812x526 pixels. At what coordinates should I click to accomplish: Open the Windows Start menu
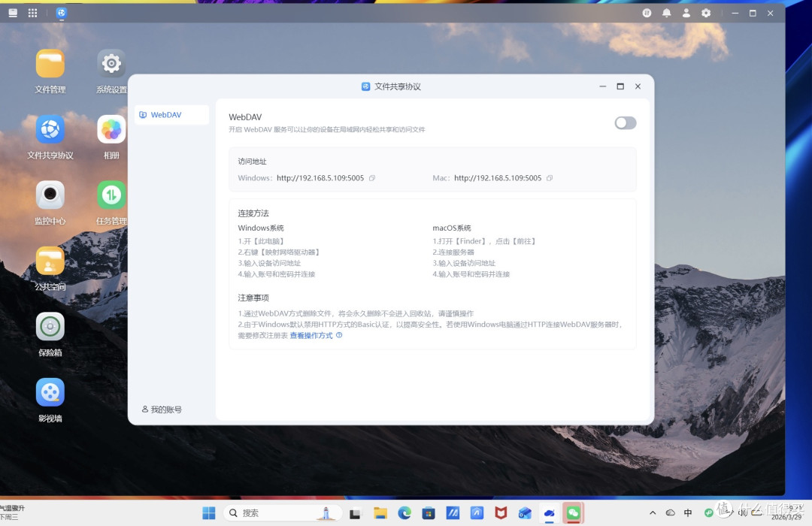pos(209,513)
